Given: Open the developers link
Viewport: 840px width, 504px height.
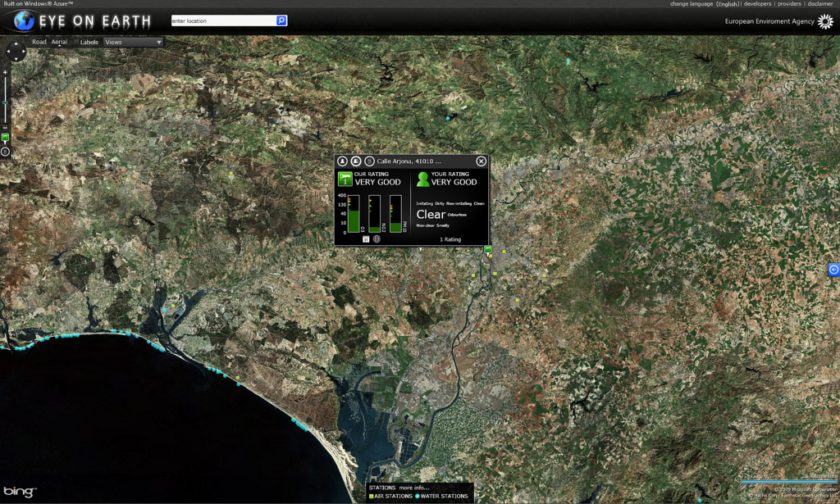Looking at the screenshot, I should (x=757, y=4).
